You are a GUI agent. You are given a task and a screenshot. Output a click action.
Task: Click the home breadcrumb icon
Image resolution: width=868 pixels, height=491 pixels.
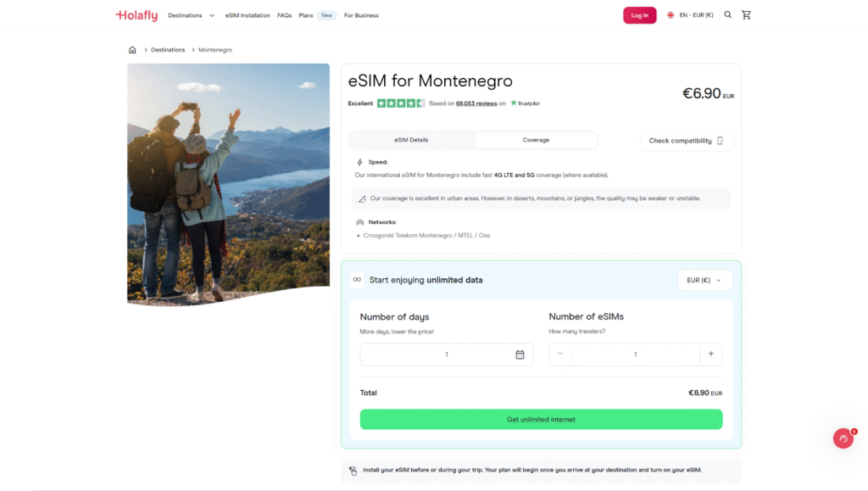[x=132, y=49]
